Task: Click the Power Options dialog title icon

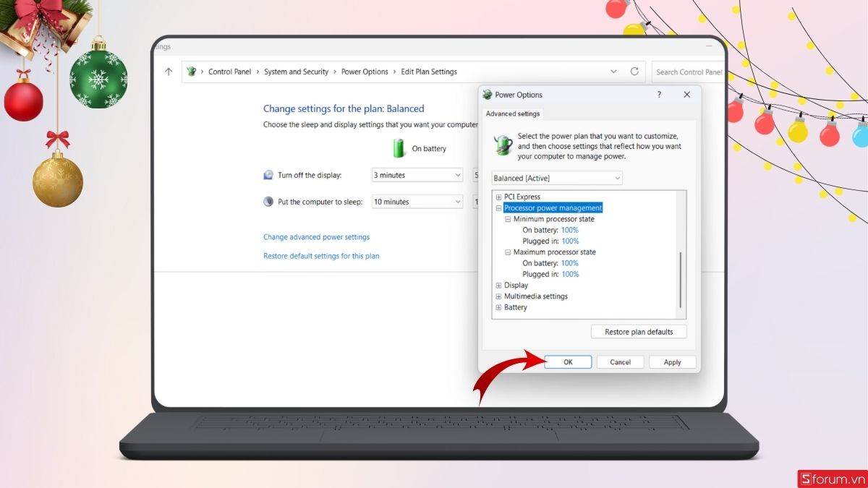Action: tap(488, 95)
